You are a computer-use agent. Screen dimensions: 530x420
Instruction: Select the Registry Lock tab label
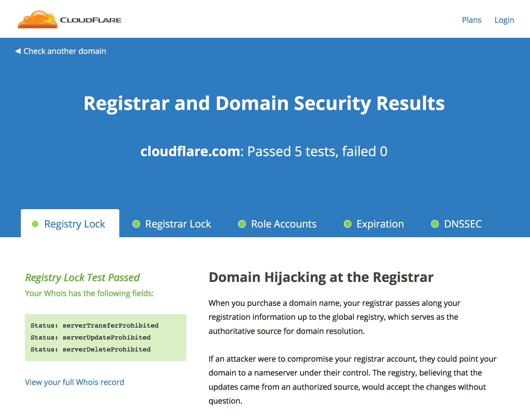coord(75,224)
